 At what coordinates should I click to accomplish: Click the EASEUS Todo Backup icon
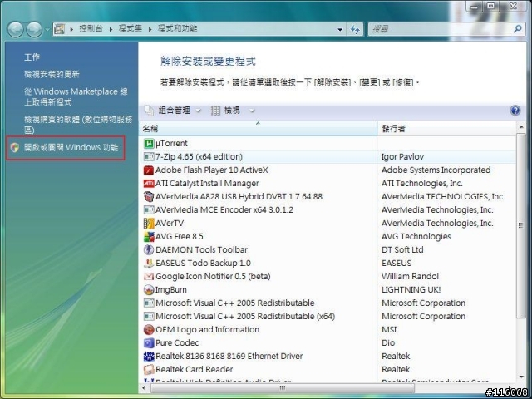149,263
